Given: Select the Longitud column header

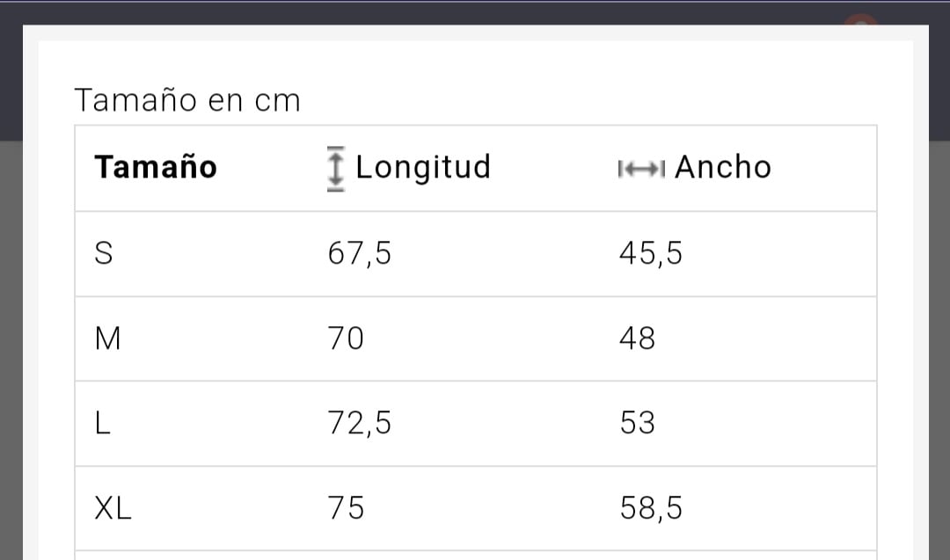Looking at the screenshot, I should (x=423, y=168).
